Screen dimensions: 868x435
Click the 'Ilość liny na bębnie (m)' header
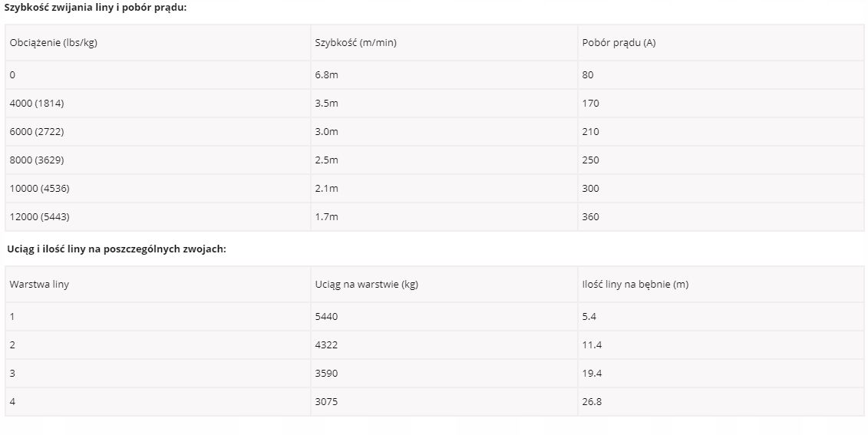tap(635, 284)
